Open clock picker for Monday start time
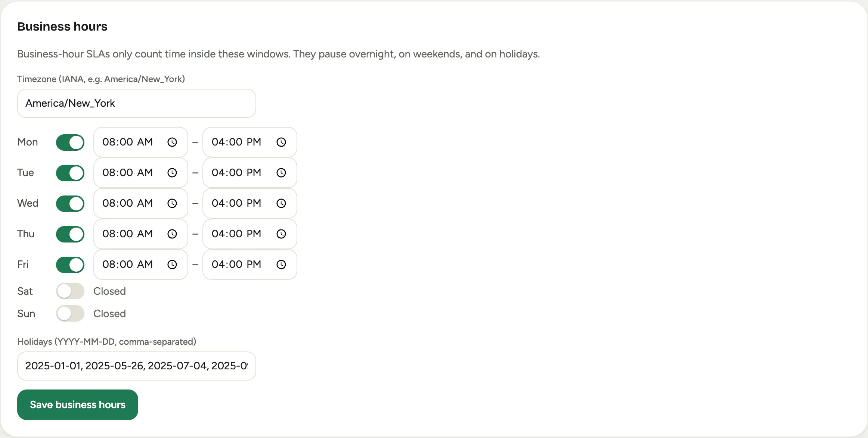The image size is (868, 438). click(x=172, y=142)
